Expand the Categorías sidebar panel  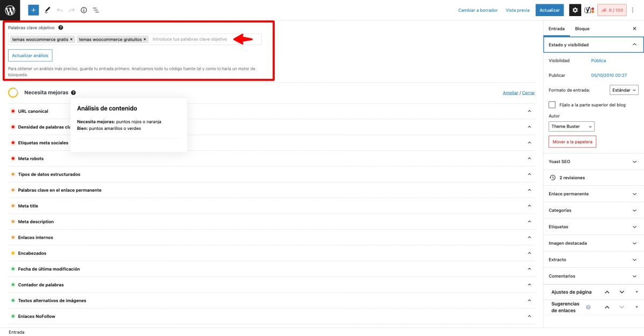593,210
